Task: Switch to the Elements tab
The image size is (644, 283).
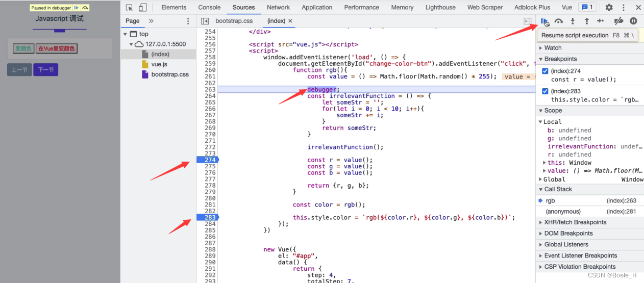Action: [174, 7]
